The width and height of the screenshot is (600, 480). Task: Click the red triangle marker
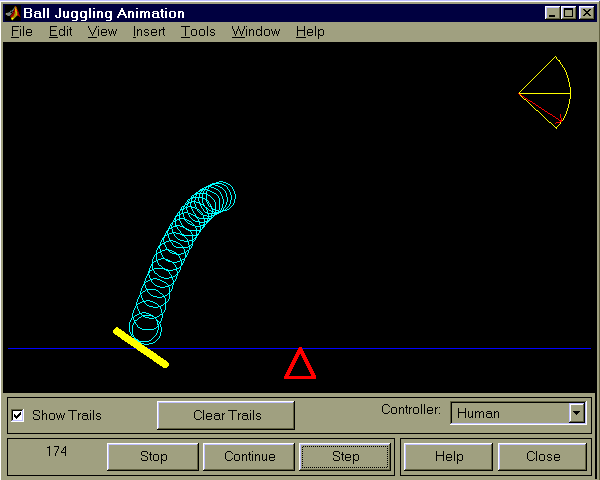(300, 363)
